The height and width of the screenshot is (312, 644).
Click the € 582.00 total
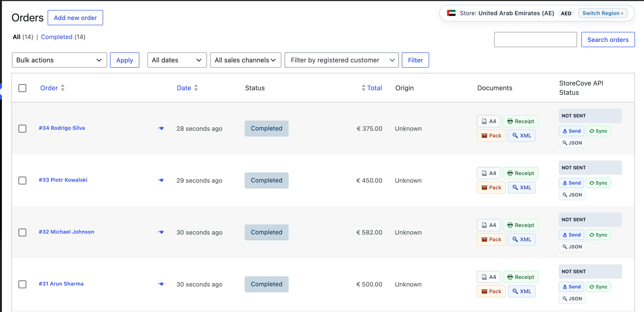(369, 232)
